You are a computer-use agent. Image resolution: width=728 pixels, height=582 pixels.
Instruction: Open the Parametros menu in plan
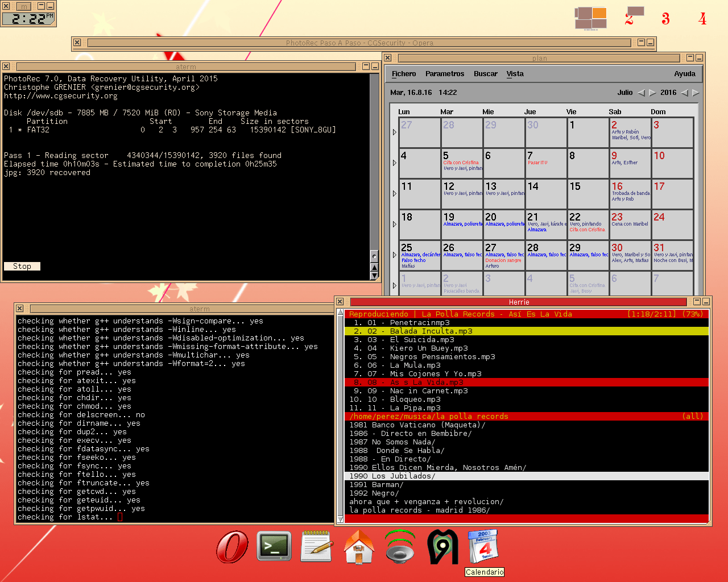(445, 74)
